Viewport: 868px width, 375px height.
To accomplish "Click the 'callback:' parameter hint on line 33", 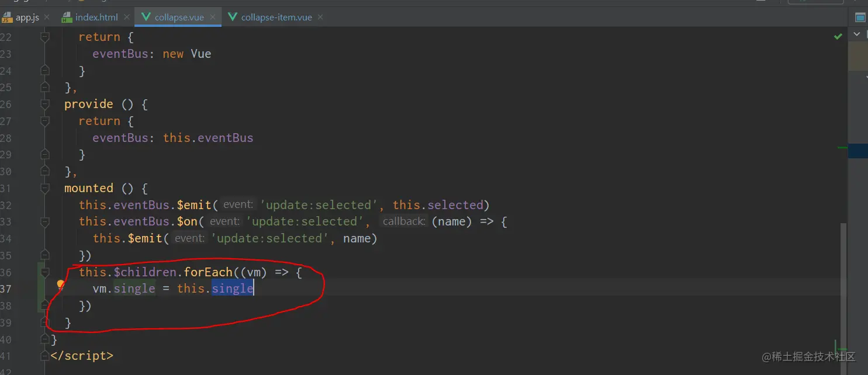I will point(403,221).
